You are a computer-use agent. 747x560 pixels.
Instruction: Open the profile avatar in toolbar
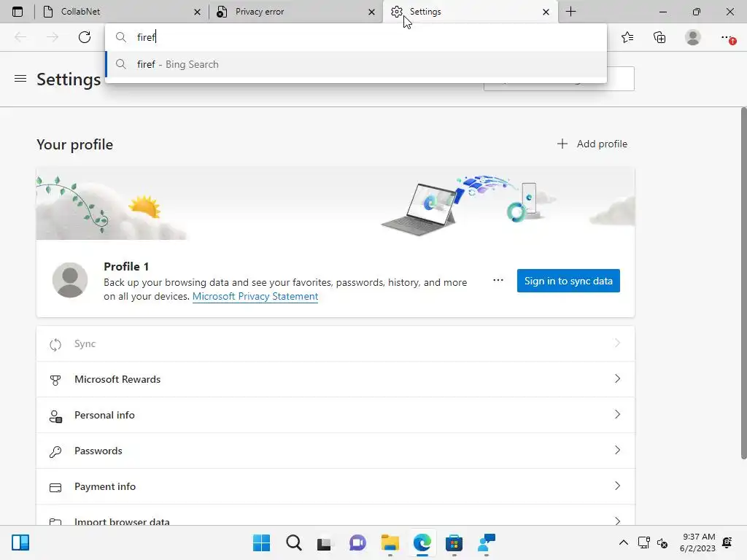pyautogui.click(x=693, y=37)
